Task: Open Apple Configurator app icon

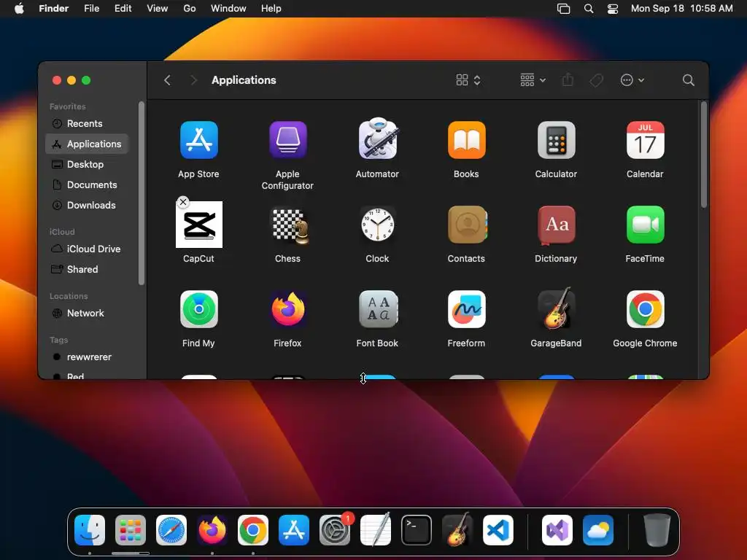Action: point(287,140)
